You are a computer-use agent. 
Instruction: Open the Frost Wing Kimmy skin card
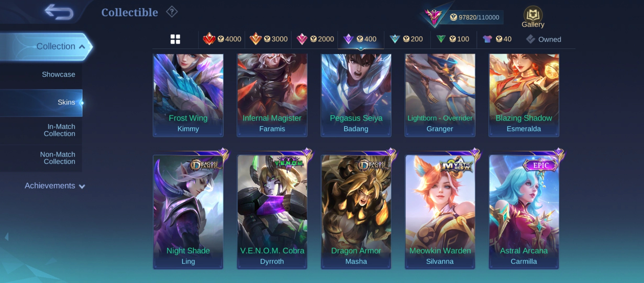[x=188, y=95]
